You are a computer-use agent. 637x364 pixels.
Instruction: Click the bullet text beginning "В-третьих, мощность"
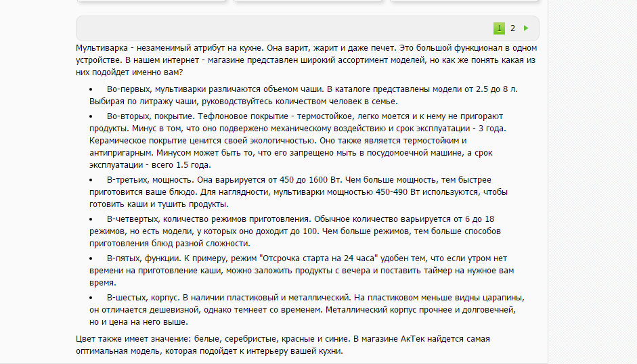[299, 191]
